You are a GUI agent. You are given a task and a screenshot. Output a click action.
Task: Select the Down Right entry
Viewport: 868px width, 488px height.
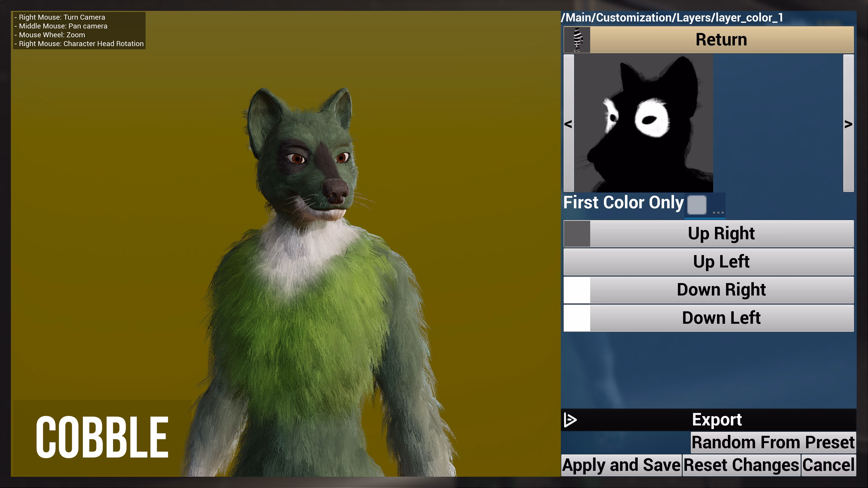(x=721, y=290)
